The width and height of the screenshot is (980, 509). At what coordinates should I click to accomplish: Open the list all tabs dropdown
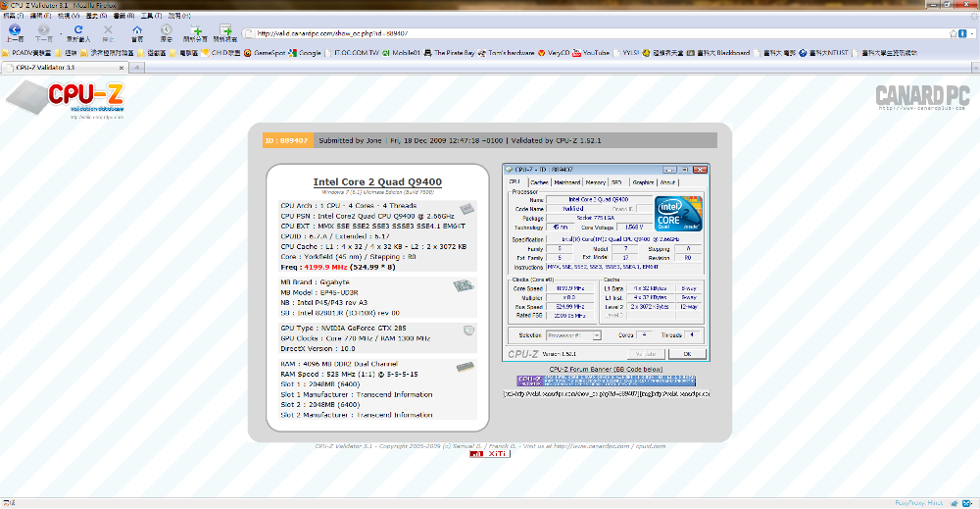(974, 68)
